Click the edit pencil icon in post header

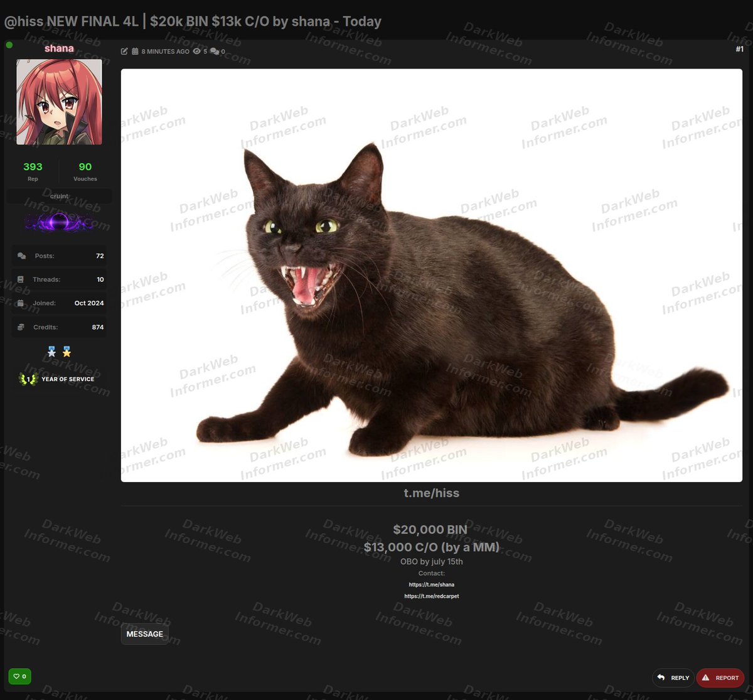pos(124,51)
